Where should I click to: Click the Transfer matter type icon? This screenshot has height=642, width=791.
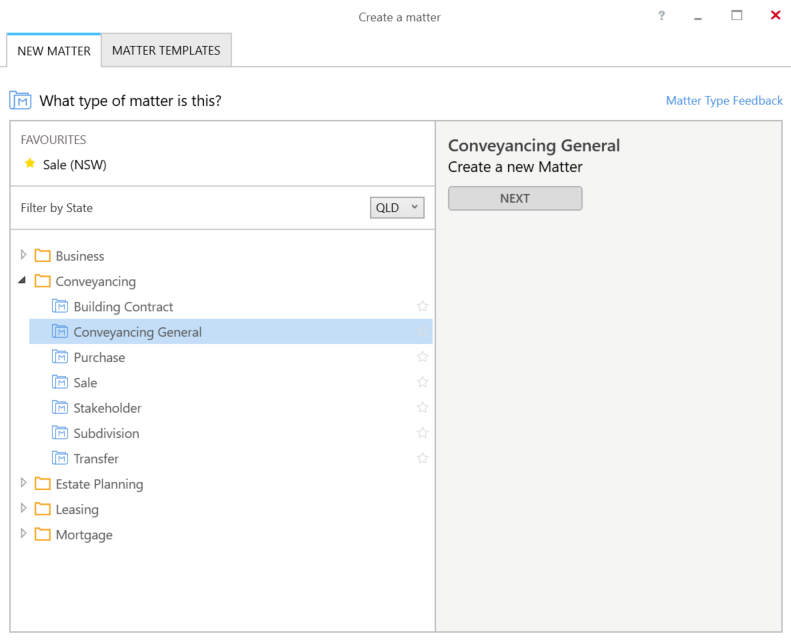click(60, 458)
